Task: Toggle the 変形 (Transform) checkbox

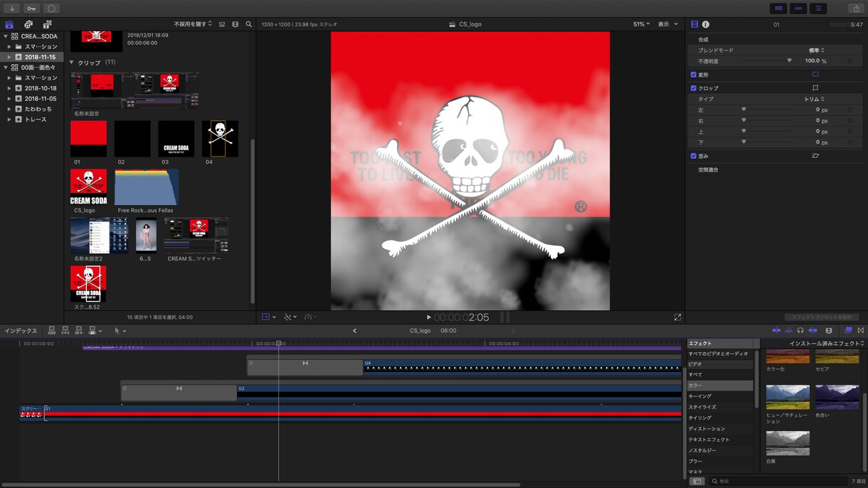Action: (694, 74)
